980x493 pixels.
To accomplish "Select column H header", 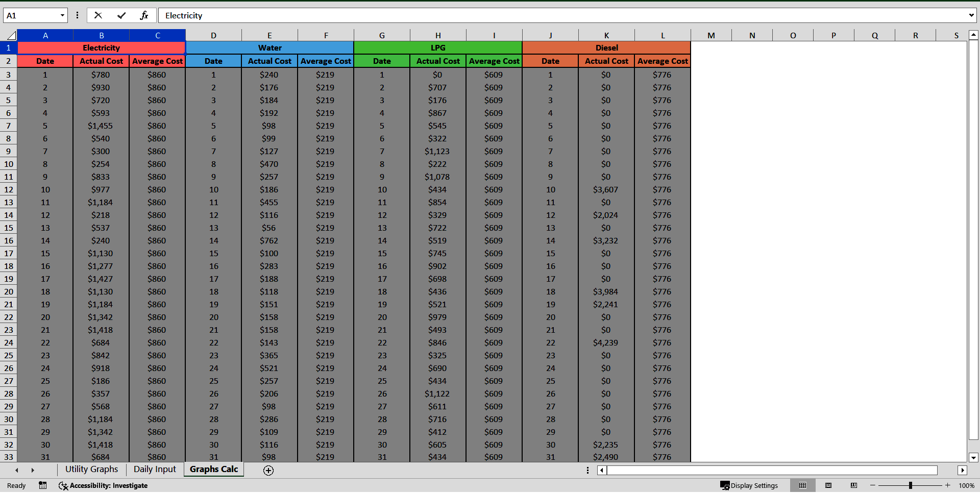I will (438, 35).
